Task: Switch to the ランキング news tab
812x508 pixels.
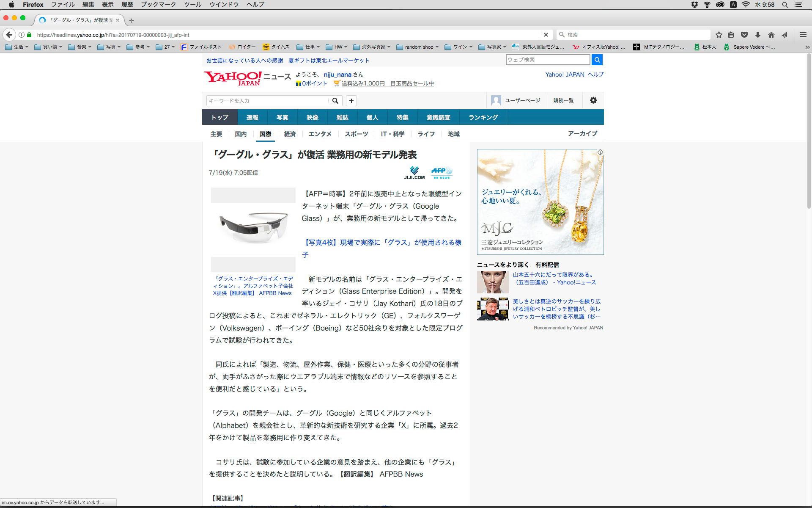Action: pyautogui.click(x=483, y=117)
